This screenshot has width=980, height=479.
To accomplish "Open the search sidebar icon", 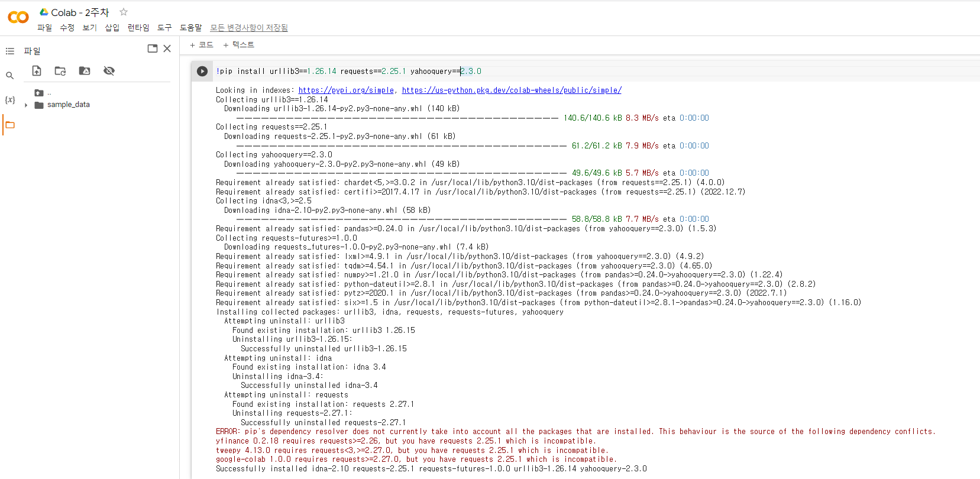I will (9, 76).
